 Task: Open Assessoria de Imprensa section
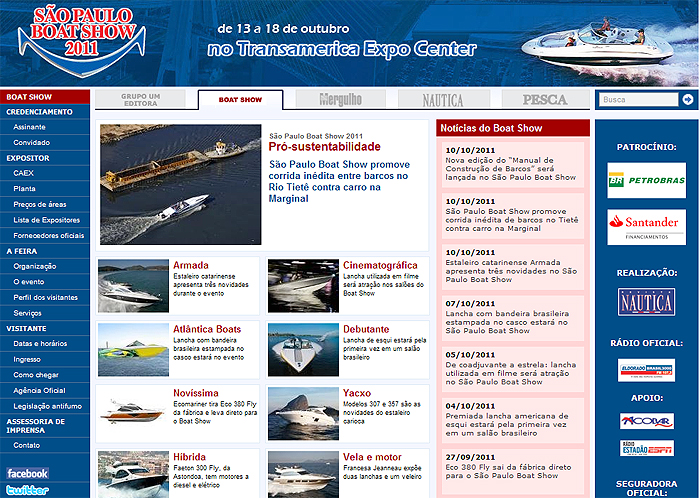pyautogui.click(x=36, y=426)
